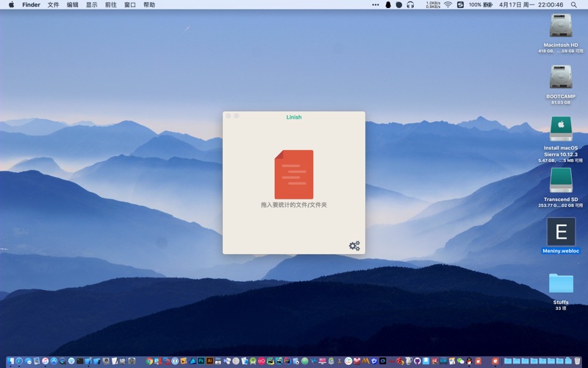
Task: Open the Finder menu
Action: (31, 4)
